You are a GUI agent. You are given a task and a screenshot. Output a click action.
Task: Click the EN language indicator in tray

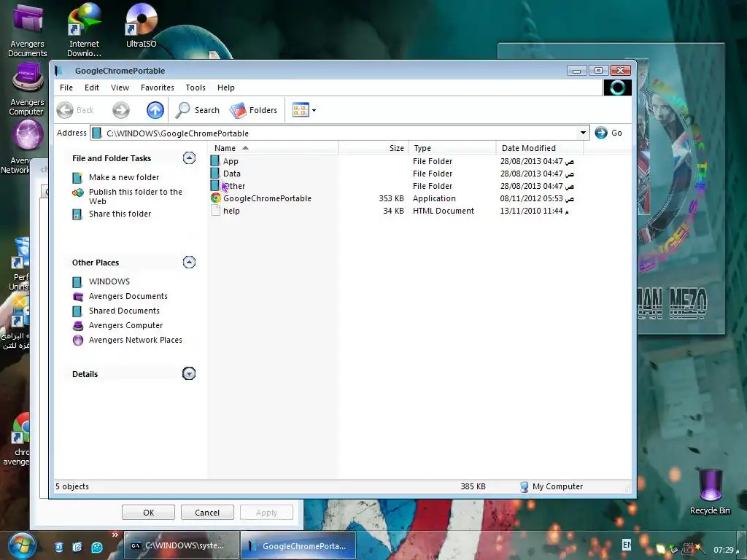pyautogui.click(x=627, y=544)
